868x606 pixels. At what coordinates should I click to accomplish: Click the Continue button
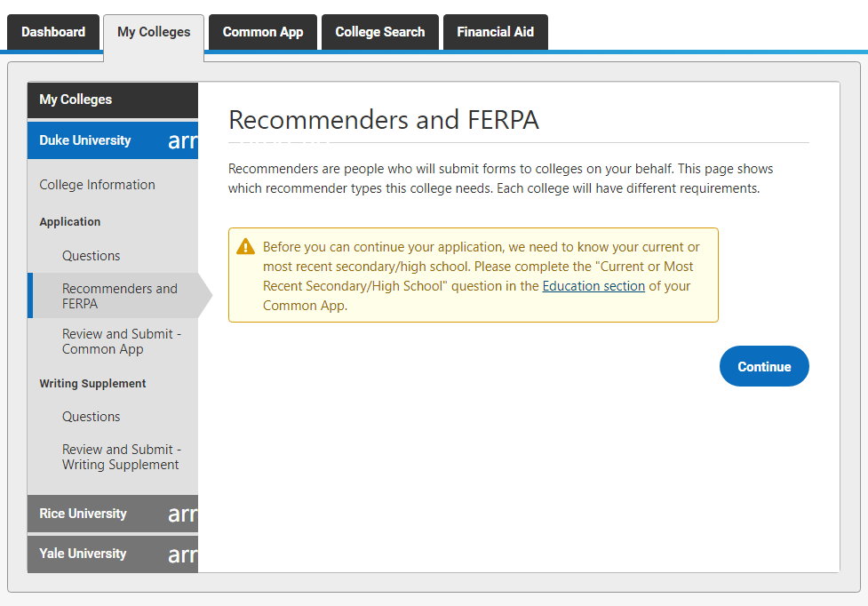764,366
